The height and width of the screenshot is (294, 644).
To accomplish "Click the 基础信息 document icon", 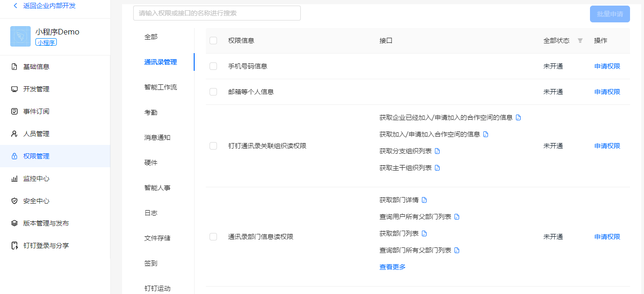I will [14, 67].
